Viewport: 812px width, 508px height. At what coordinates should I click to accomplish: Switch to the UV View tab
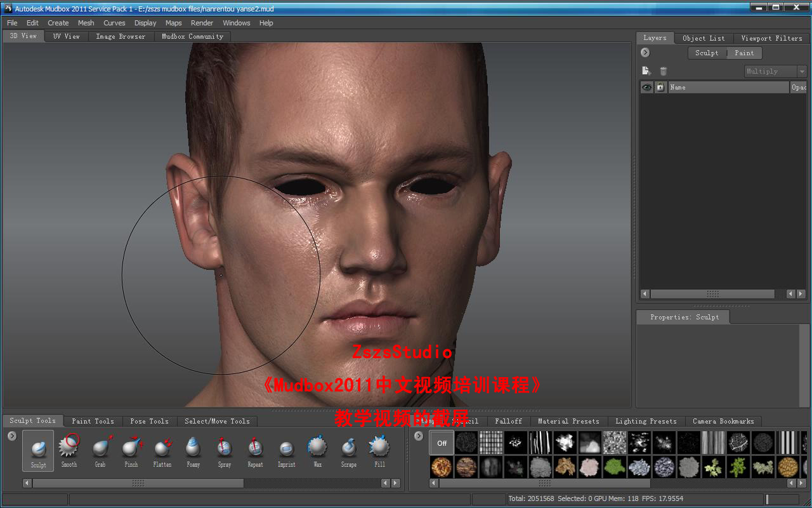click(x=67, y=36)
